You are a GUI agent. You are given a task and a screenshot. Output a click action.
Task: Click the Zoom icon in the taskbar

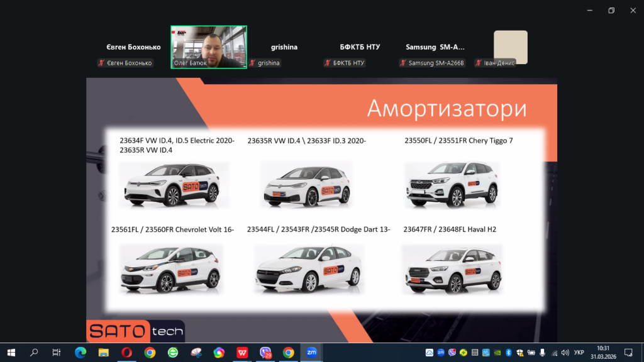point(311,353)
